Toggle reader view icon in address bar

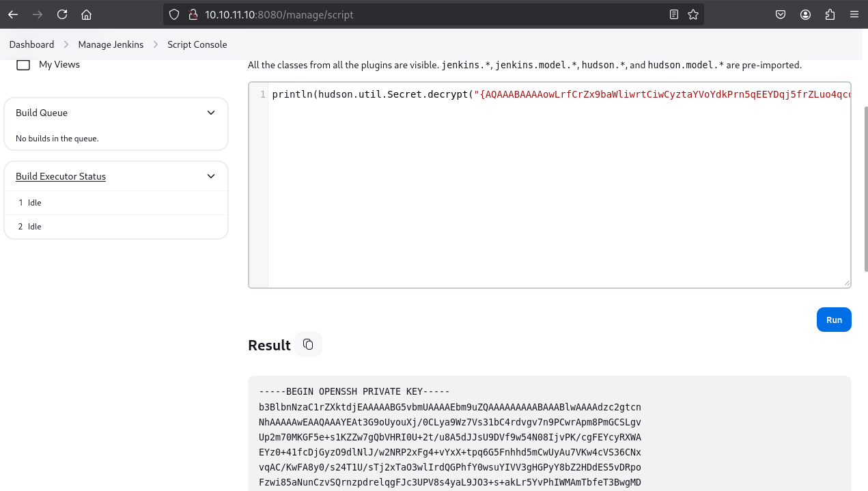coord(674,14)
